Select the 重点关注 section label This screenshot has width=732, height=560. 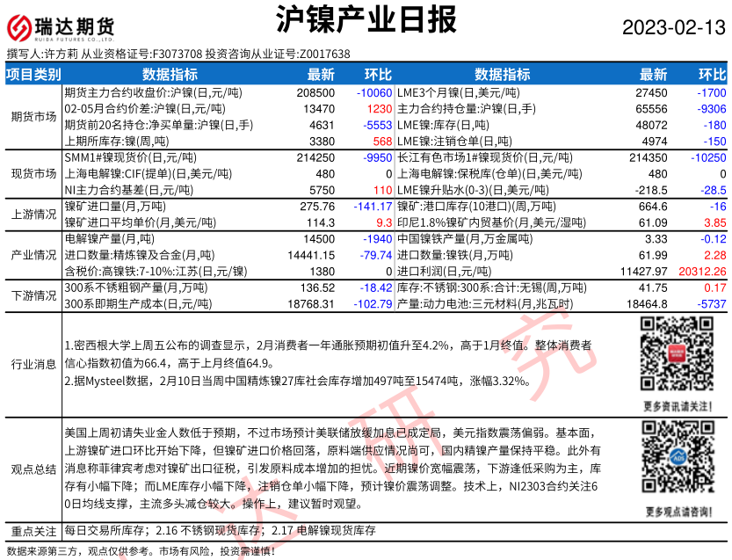click(33, 531)
